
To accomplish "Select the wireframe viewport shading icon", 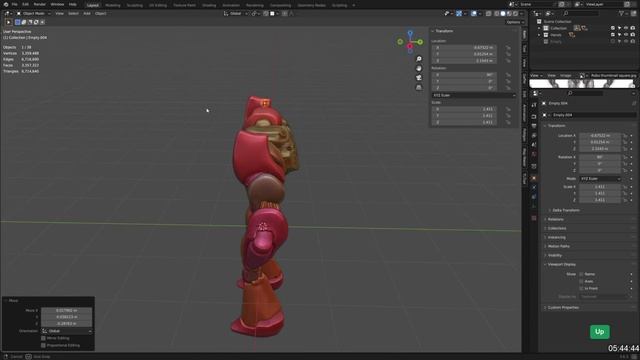I will tap(497, 13).
